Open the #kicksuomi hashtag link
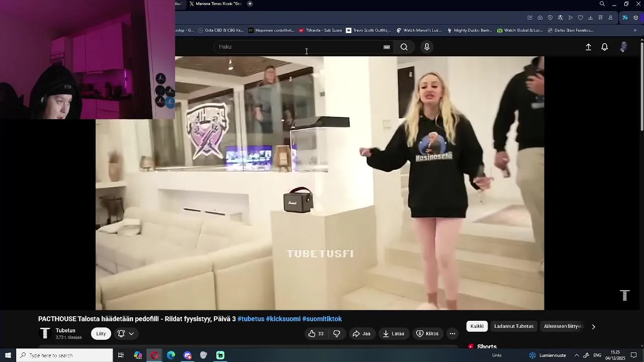The width and height of the screenshot is (644, 362). click(283, 319)
